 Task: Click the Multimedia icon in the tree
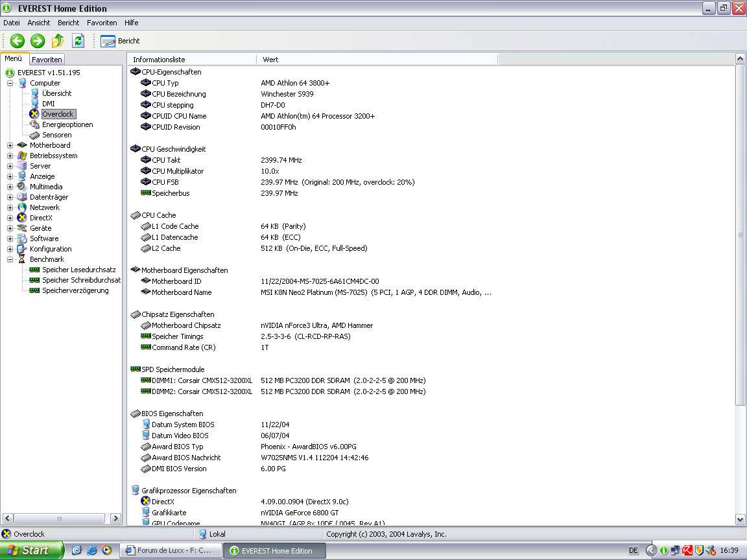click(22, 187)
